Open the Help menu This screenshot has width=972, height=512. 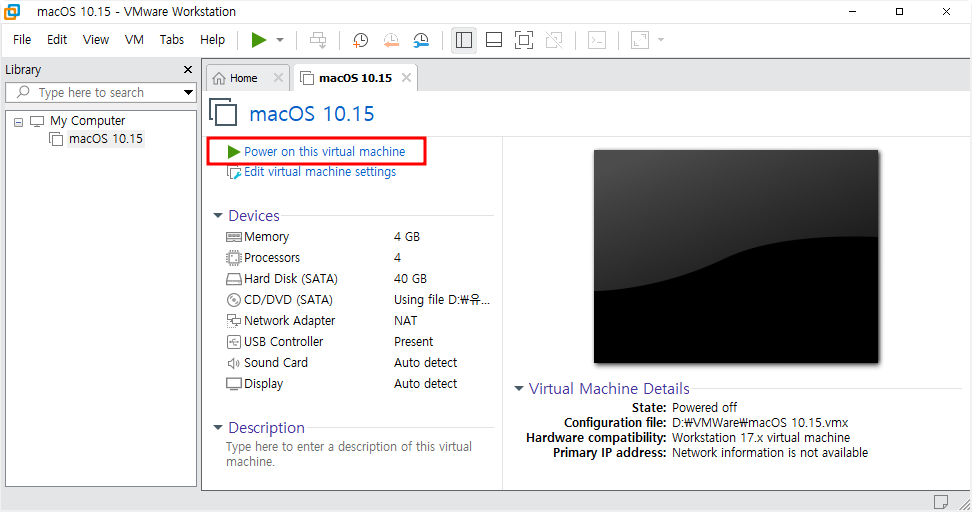click(x=213, y=40)
